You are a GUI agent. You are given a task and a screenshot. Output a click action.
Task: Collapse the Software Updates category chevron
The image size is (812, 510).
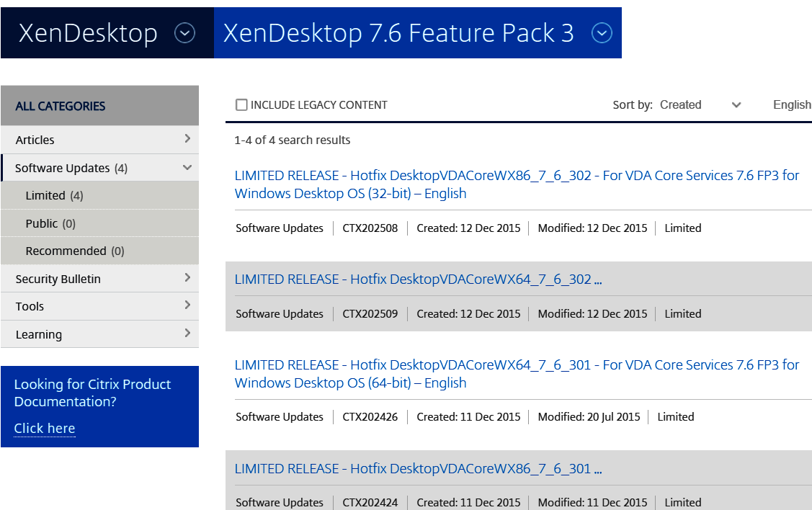click(187, 167)
